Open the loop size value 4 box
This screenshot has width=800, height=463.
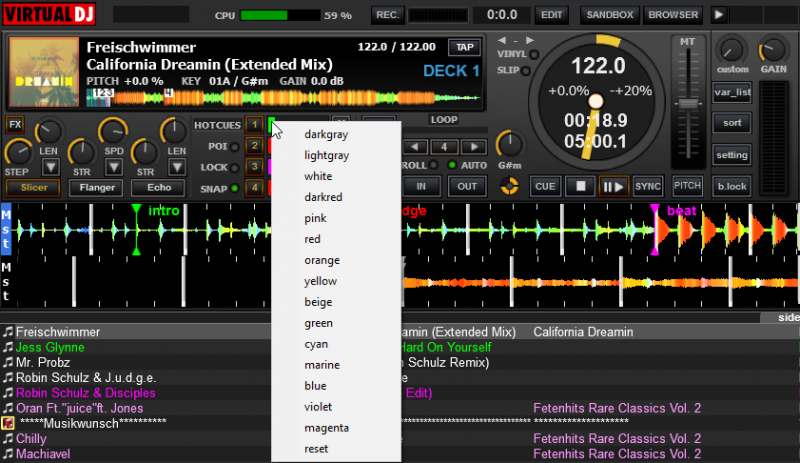click(x=444, y=147)
